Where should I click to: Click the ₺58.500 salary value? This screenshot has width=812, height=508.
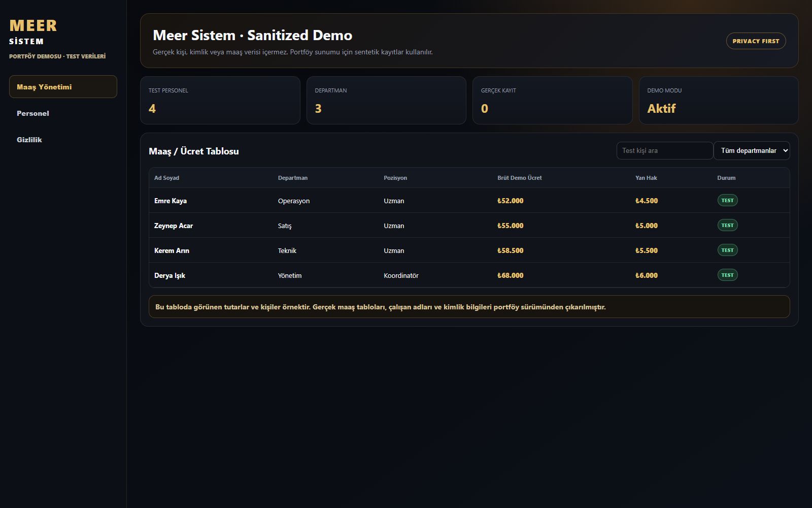[511, 250]
